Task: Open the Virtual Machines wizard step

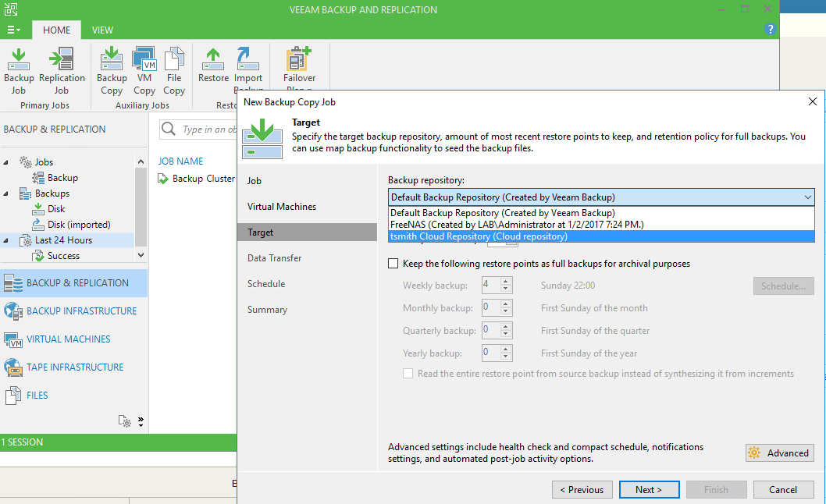Action: coord(282,207)
